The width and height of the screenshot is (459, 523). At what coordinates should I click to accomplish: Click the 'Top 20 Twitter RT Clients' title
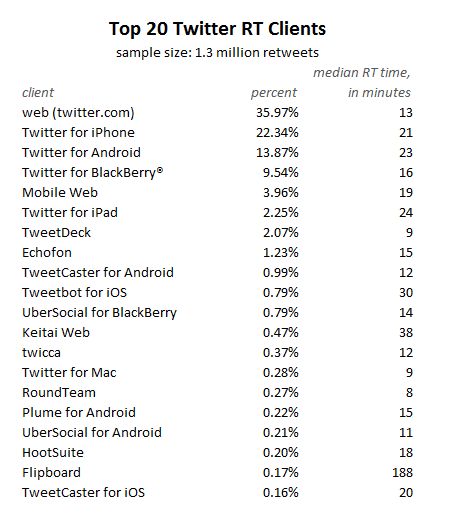pos(217,29)
